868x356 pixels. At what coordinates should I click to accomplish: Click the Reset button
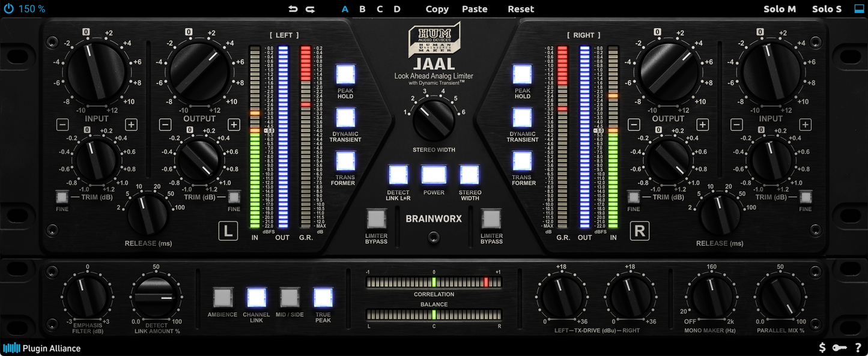tap(521, 9)
